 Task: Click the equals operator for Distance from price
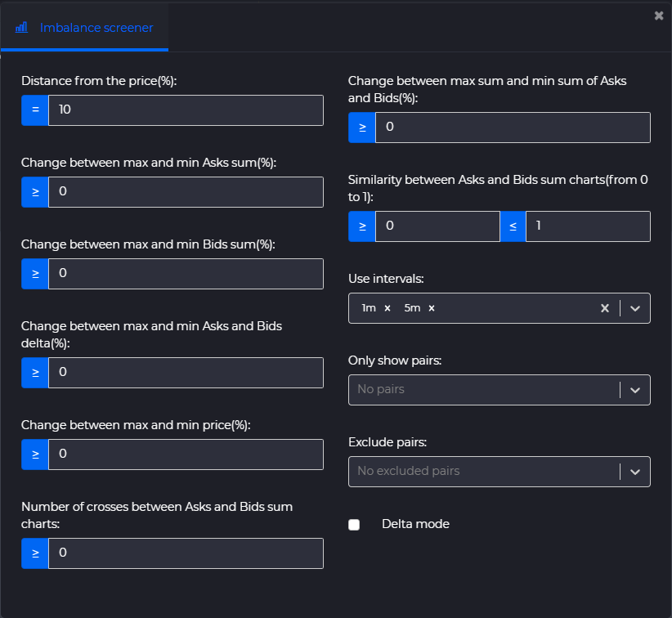point(35,110)
